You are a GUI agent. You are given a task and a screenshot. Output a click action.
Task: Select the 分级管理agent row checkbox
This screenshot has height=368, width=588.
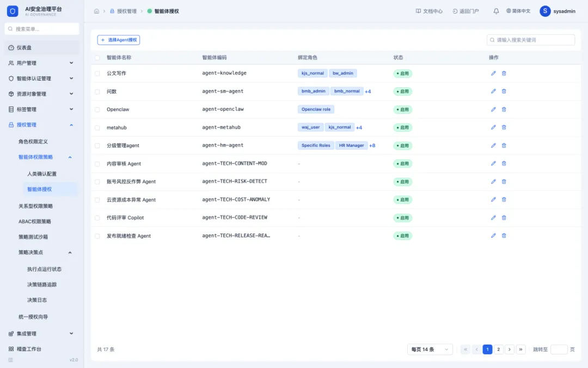[x=97, y=146]
